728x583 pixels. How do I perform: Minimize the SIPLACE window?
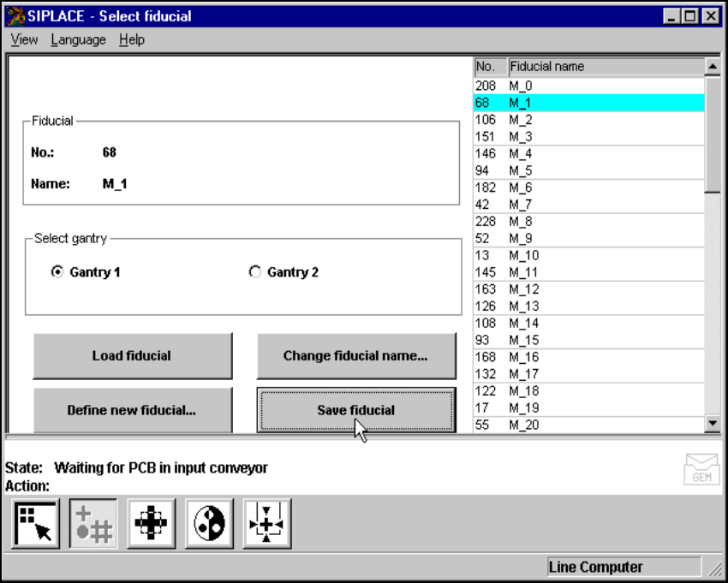coord(671,17)
